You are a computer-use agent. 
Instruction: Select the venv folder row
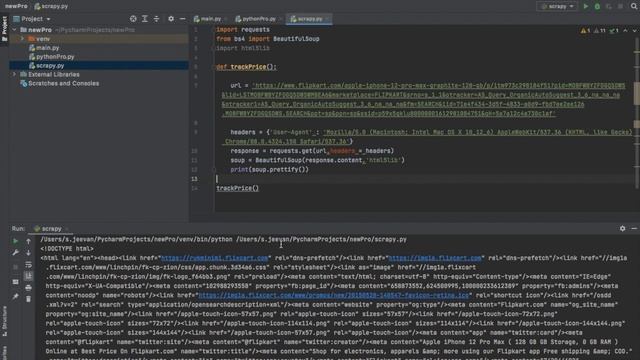(99, 39)
